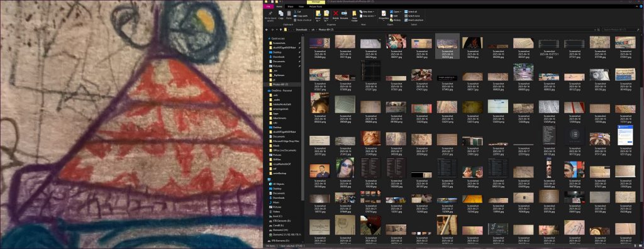This screenshot has height=249, width=644.
Task: Open the New item dropdown
Action: tap(367, 12)
